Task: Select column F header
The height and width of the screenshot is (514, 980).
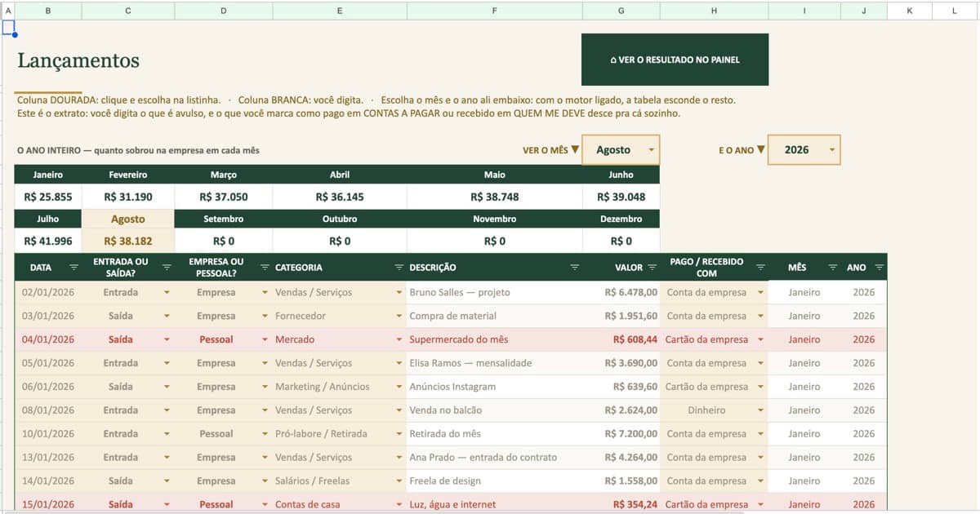Action: point(494,11)
